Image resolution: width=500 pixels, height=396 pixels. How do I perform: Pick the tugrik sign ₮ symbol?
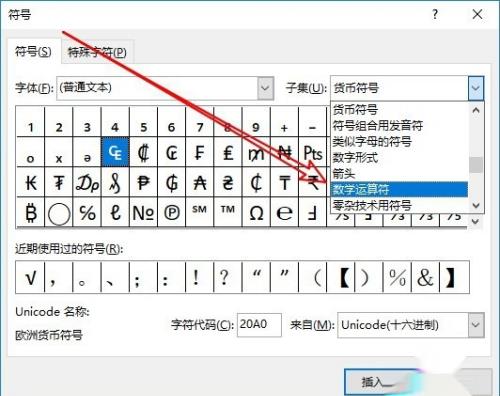pos(59,183)
